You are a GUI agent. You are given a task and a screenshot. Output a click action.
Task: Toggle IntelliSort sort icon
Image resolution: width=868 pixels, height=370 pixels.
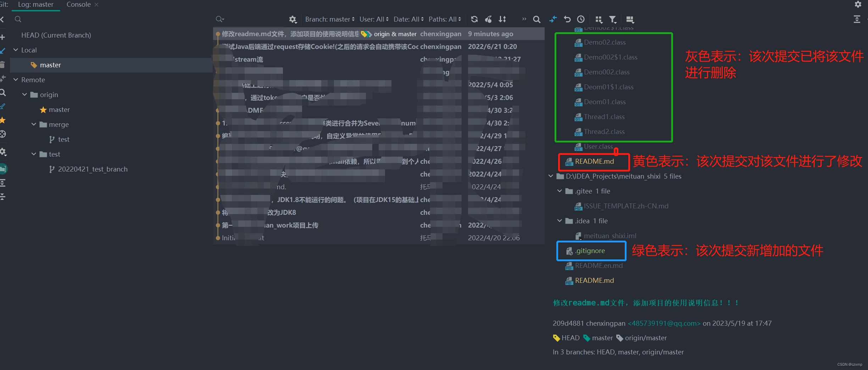coord(502,19)
